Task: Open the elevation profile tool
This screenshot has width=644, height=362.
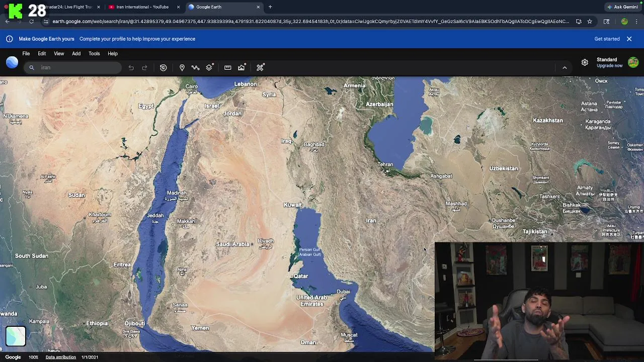Action: pos(242,67)
